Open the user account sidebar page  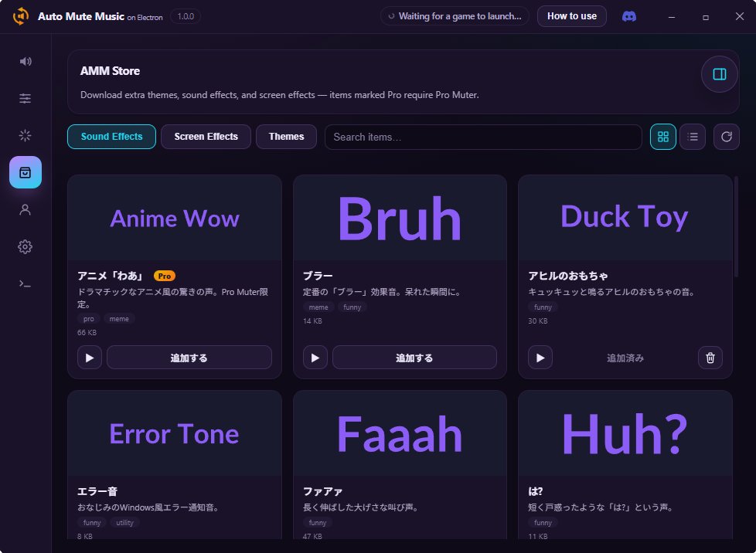(x=25, y=209)
